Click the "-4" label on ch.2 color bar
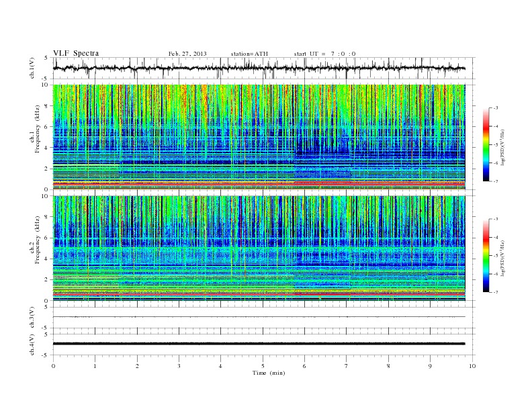532x411 pixels. pos(496,237)
